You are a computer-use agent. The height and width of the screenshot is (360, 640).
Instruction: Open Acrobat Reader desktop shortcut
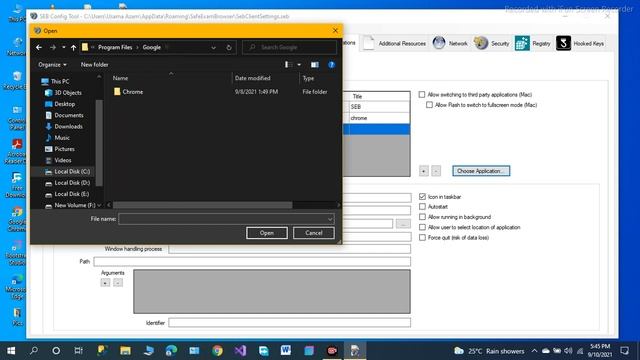pyautogui.click(x=17, y=151)
